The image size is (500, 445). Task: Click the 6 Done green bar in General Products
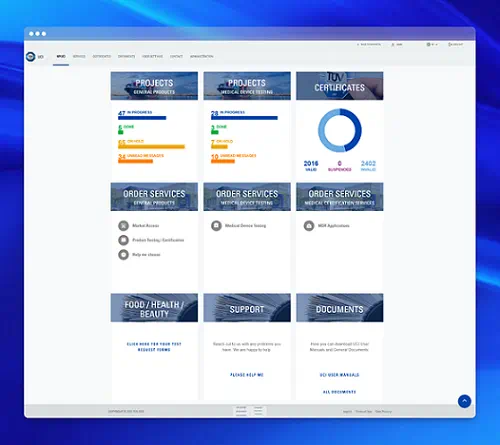121,132
